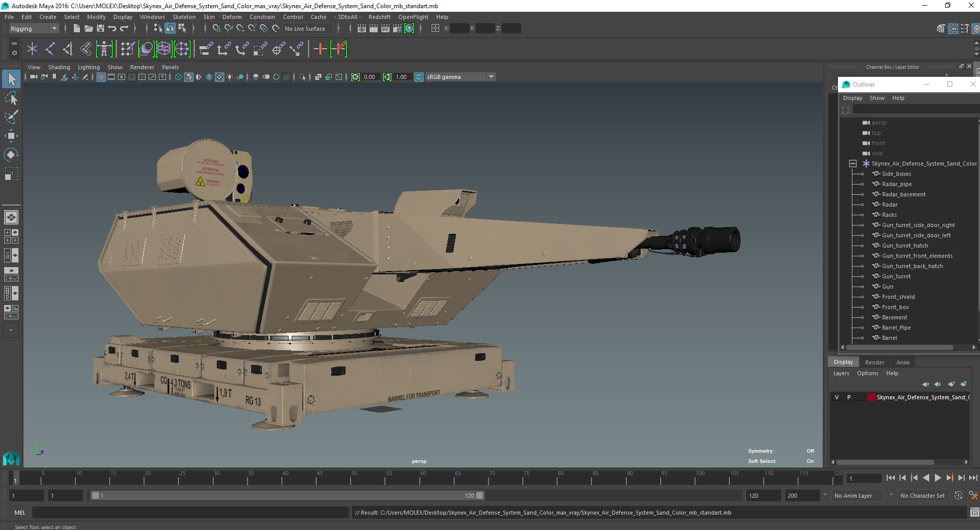Click the orange Set Key plus icon
Image resolution: width=980 pixels, height=530 pixels.
[x=320, y=49]
